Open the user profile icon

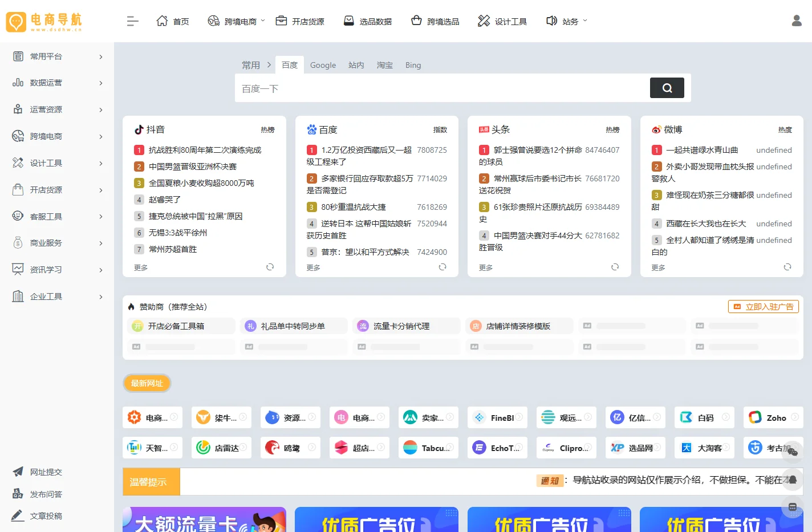(797, 21)
